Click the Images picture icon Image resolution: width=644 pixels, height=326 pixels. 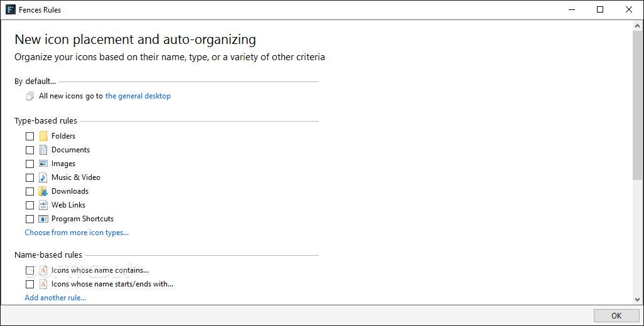click(43, 164)
